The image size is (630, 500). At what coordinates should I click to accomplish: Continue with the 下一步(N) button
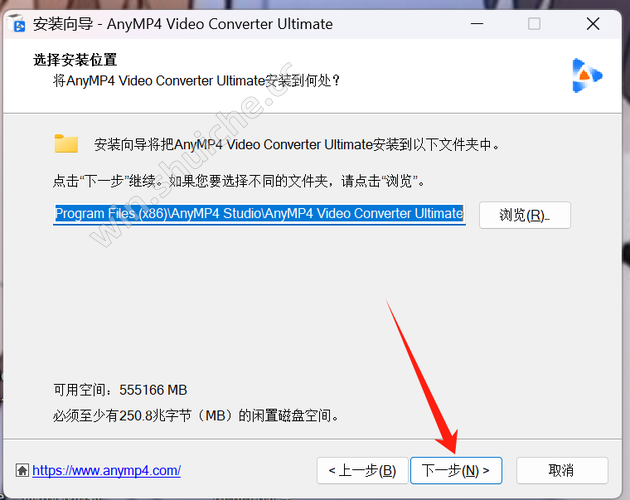pyautogui.click(x=456, y=470)
